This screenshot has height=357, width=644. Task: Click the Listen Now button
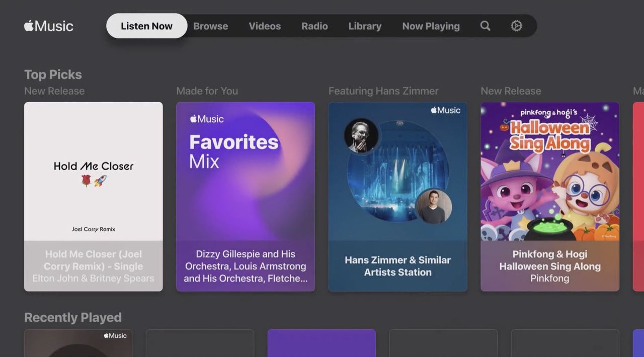click(146, 26)
